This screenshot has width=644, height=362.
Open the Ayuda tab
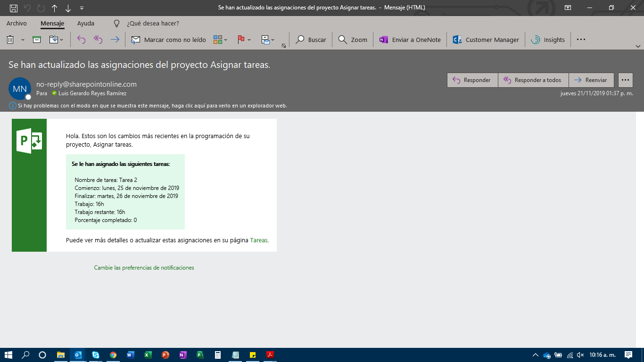click(x=86, y=23)
